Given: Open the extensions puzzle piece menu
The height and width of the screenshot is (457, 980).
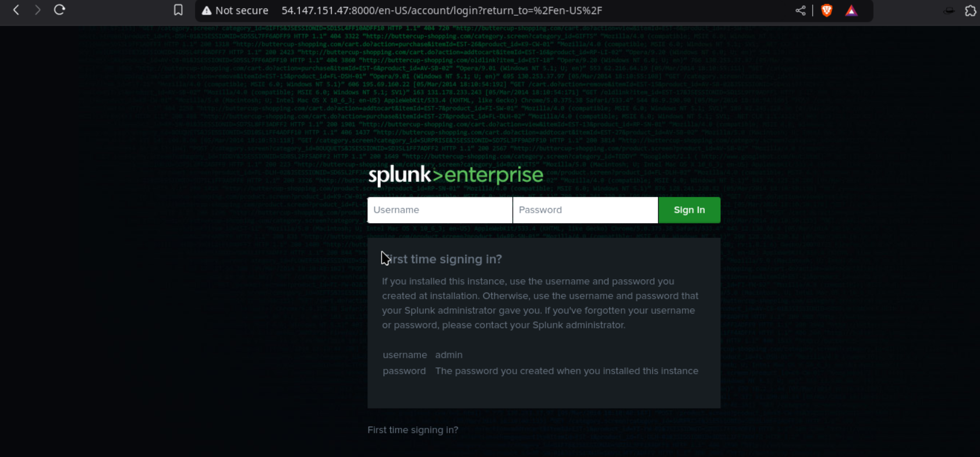Looking at the screenshot, I should (970, 10).
